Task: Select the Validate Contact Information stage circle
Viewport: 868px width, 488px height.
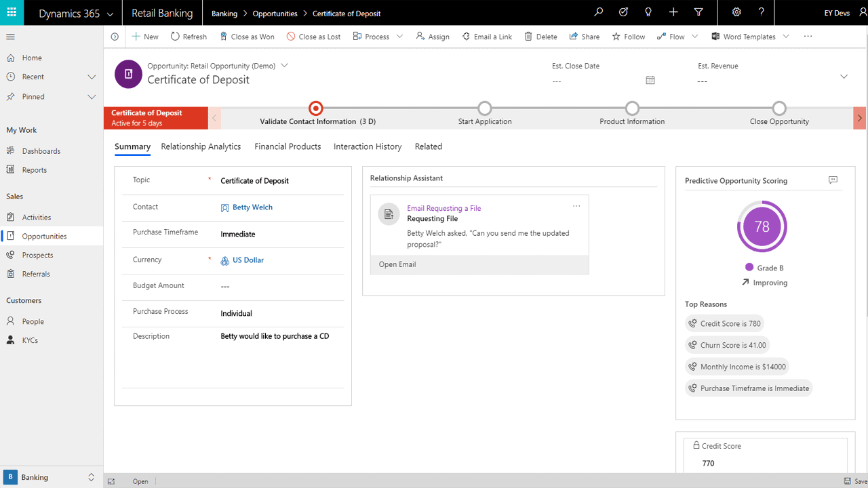Action: (315, 108)
